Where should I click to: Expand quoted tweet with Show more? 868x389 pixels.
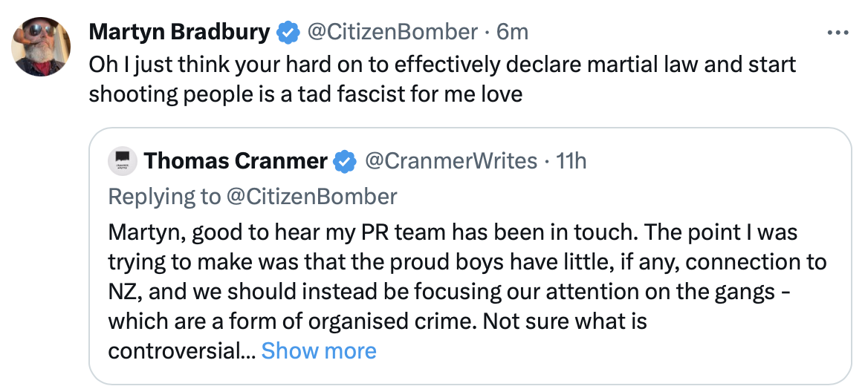pyautogui.click(x=319, y=350)
